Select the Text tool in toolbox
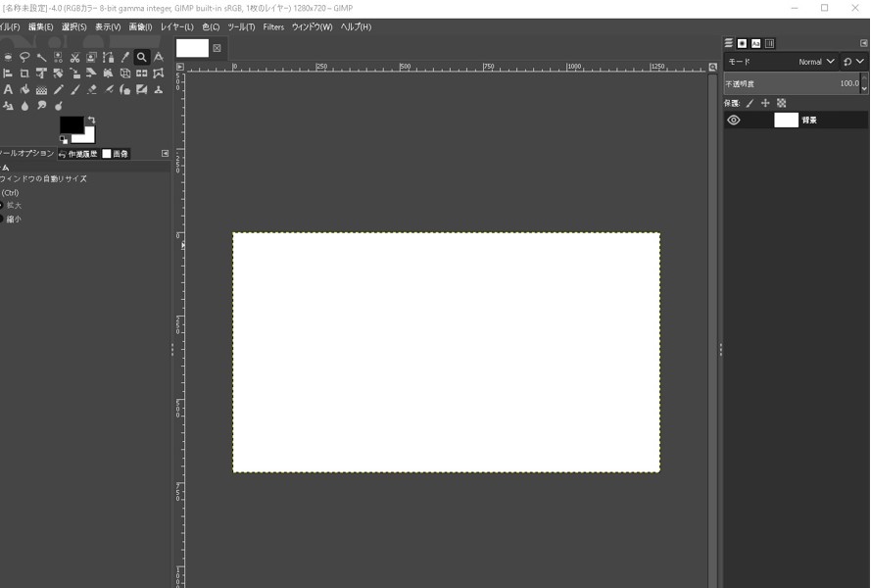This screenshot has height=588, width=871. point(8,90)
